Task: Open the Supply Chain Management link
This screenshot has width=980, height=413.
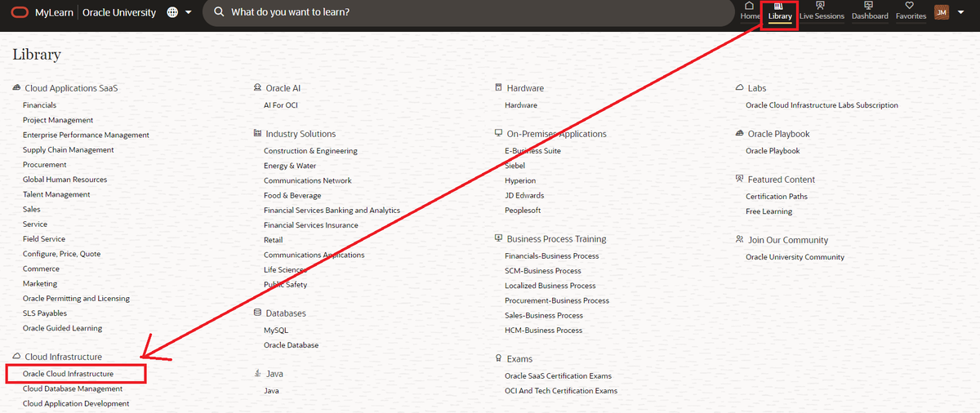Action: click(69, 150)
